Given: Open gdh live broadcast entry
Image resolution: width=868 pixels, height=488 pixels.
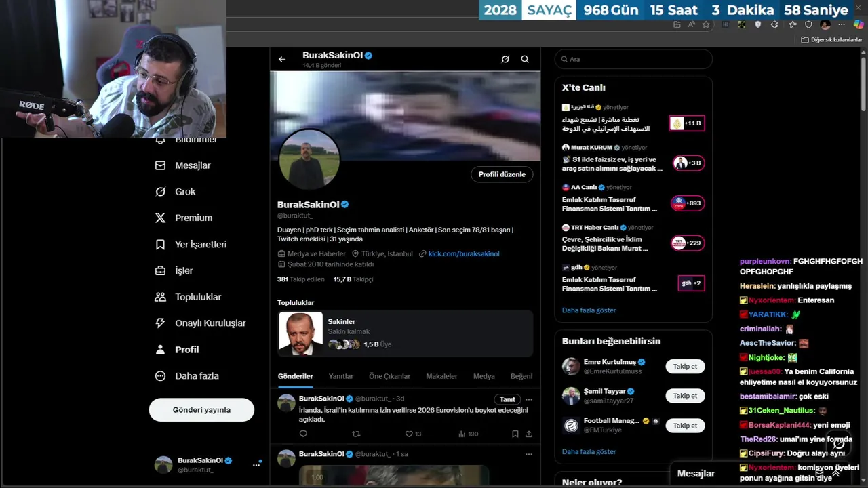Looking at the screenshot, I should (633, 279).
